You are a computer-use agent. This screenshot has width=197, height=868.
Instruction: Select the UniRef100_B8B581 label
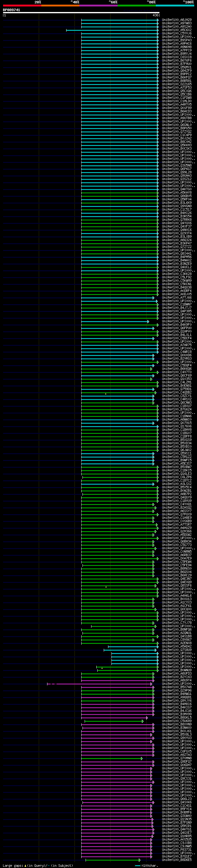tap(177, 81)
